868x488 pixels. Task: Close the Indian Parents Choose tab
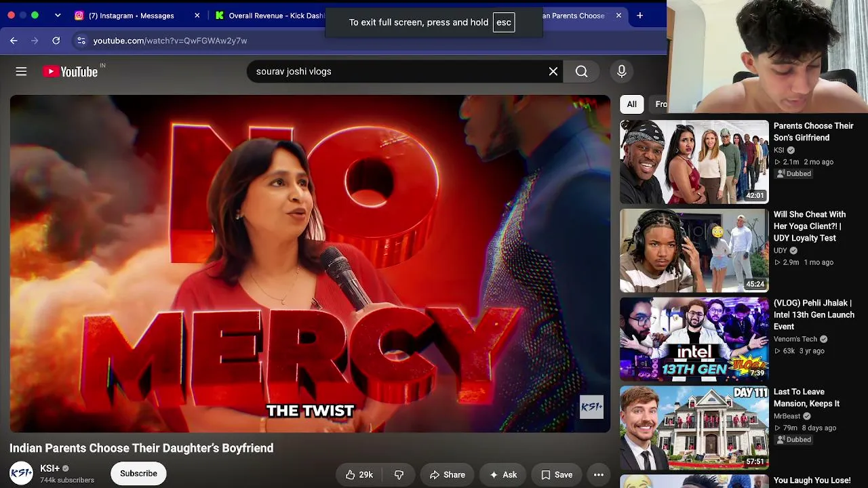tap(618, 16)
